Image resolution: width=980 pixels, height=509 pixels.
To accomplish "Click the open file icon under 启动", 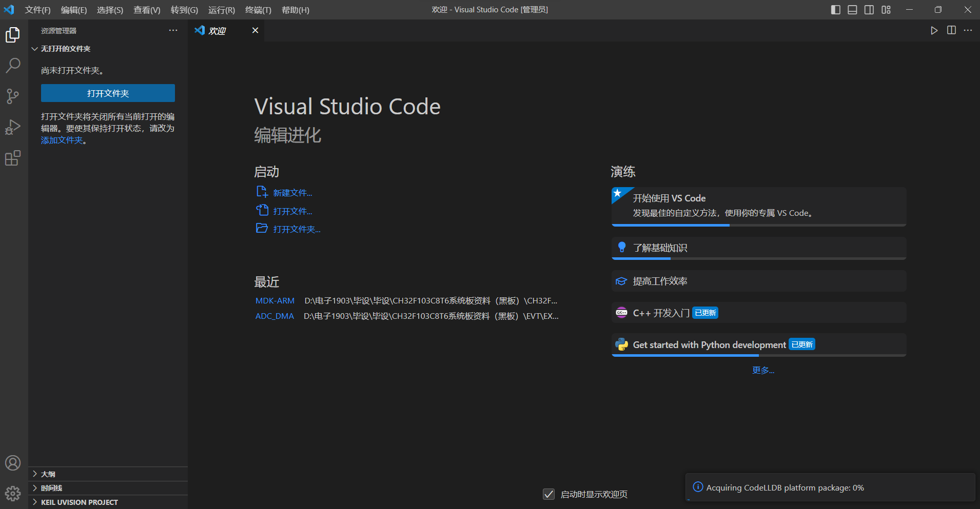I will [x=262, y=210].
